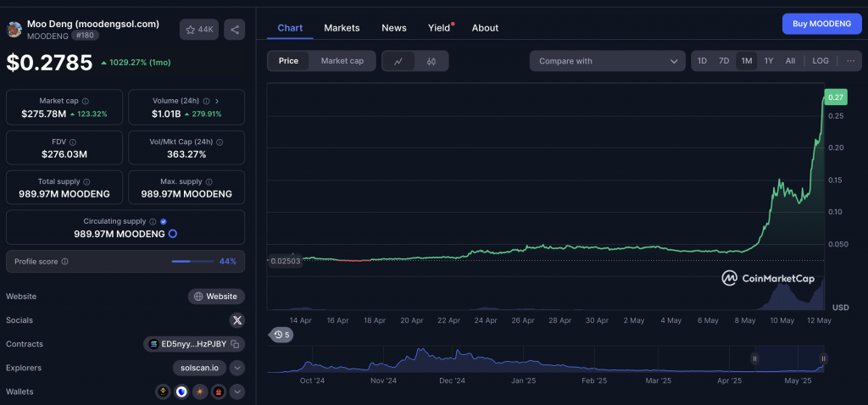
Task: Click the red fourth wallet icon
Action: point(219,391)
